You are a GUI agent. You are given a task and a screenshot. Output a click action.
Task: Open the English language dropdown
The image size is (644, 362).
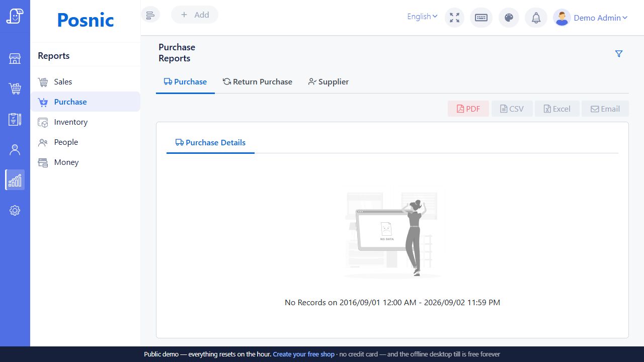pos(422,17)
